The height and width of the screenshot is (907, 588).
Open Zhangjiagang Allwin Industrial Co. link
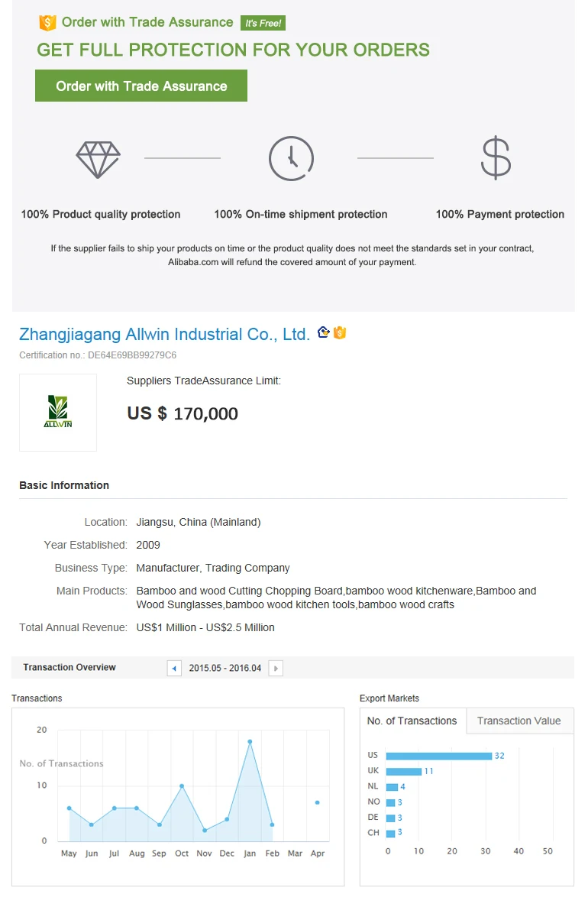coord(164,334)
